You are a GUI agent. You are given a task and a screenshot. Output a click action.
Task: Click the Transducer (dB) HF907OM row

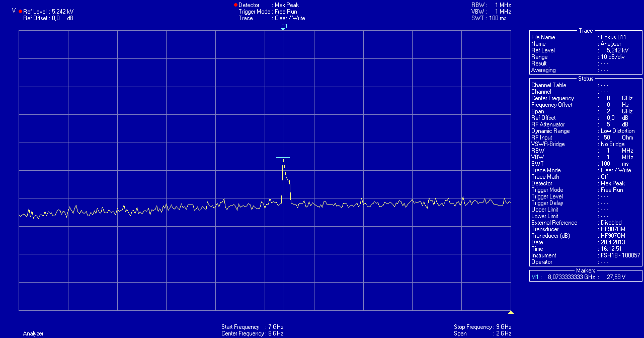click(578, 236)
